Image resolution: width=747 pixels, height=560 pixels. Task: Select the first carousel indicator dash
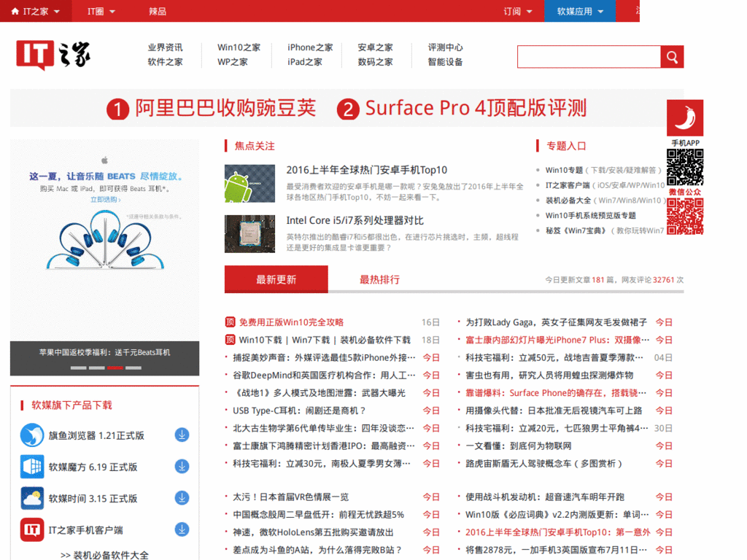tap(79, 367)
